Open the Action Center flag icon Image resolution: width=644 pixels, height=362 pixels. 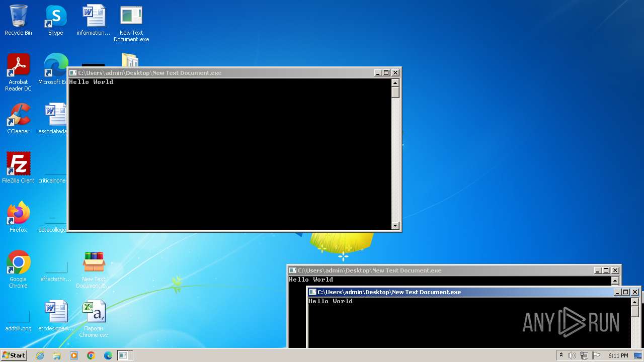pos(596,355)
